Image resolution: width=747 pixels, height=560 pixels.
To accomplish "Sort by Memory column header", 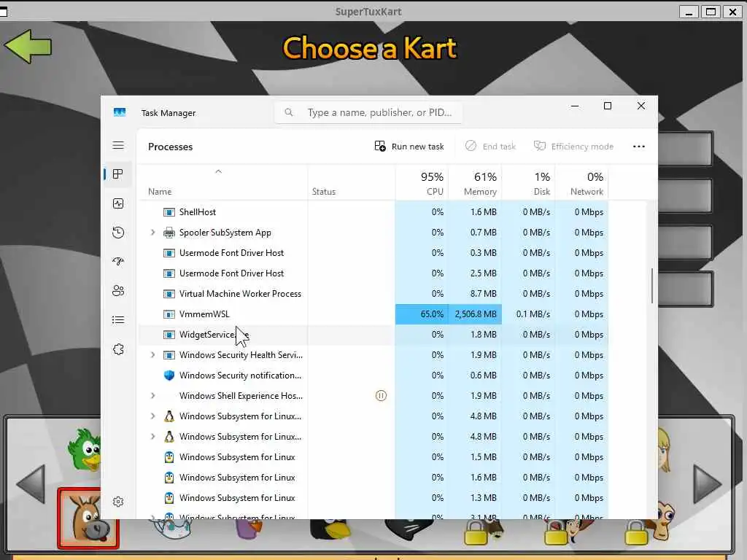I will coord(476,184).
